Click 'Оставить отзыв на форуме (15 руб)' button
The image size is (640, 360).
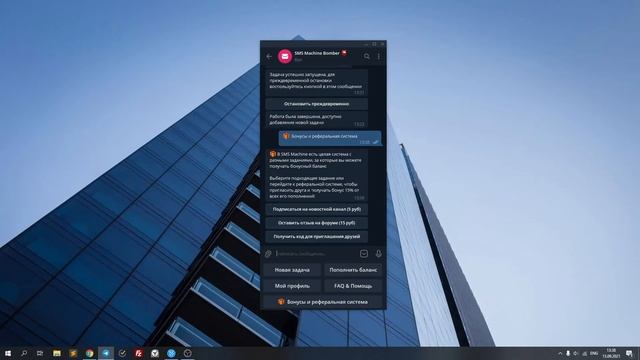[x=316, y=223]
